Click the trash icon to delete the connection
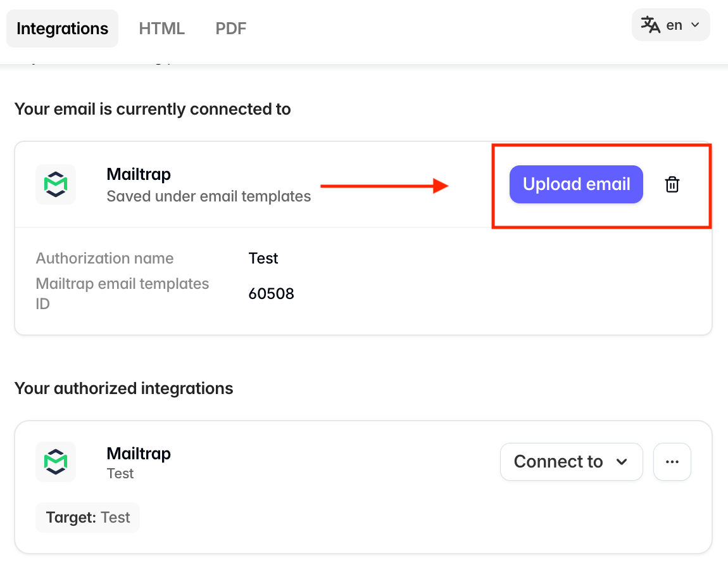Image resolution: width=728 pixels, height=579 pixels. 672,184
